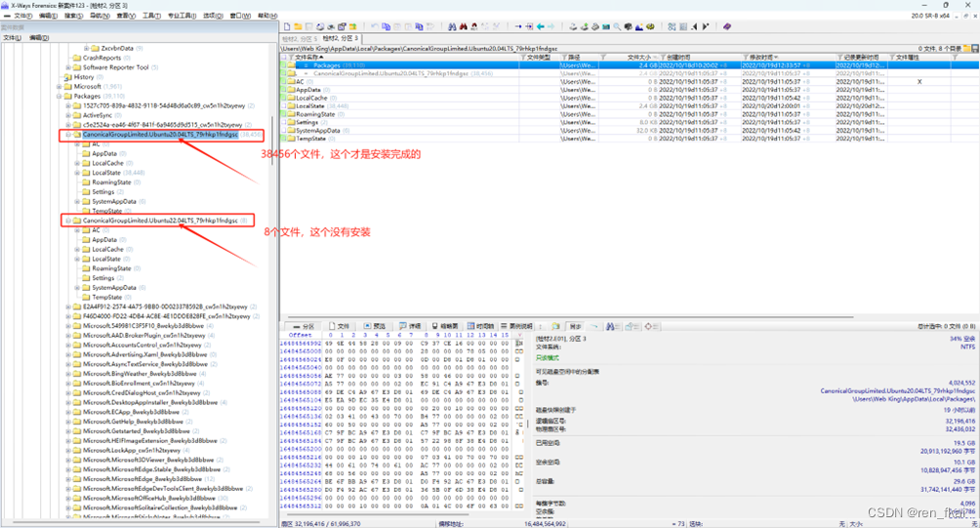Click the red binoculars find hex icon

pos(463,27)
